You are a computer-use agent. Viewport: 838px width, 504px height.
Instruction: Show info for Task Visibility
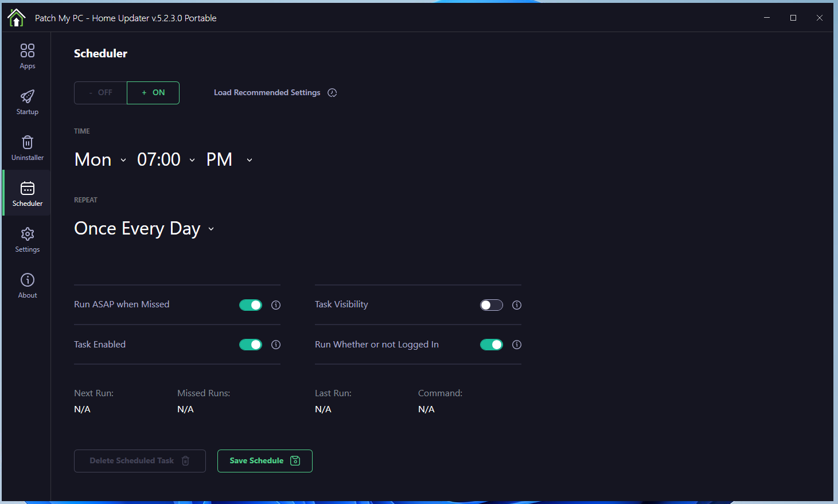coord(517,305)
